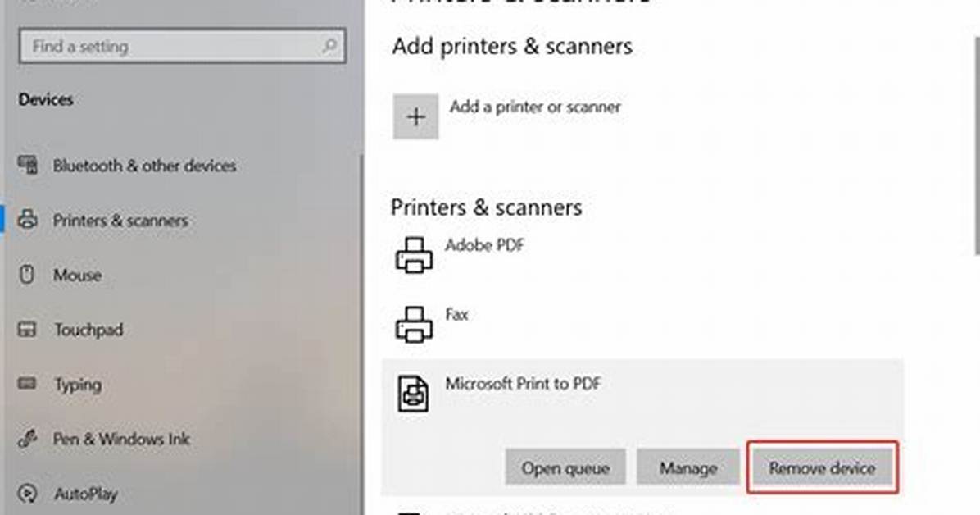Open Typing settings
This screenshot has height=515, width=980.
78,385
